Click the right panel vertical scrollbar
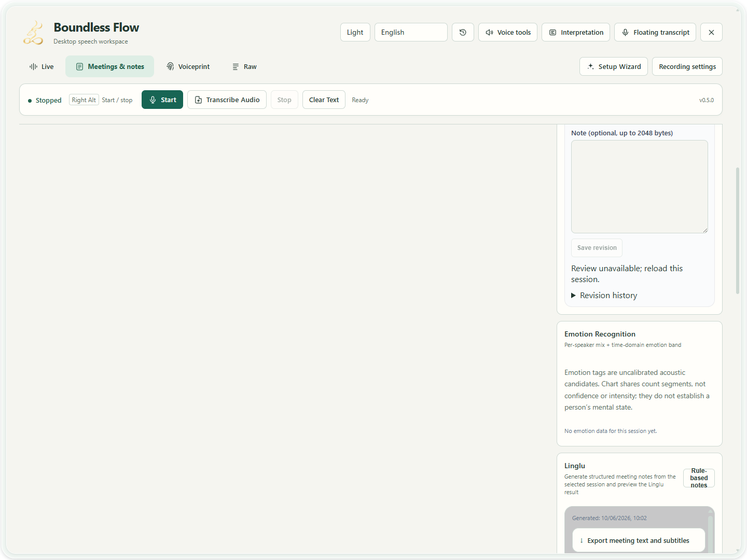The image size is (747, 560). point(738,231)
